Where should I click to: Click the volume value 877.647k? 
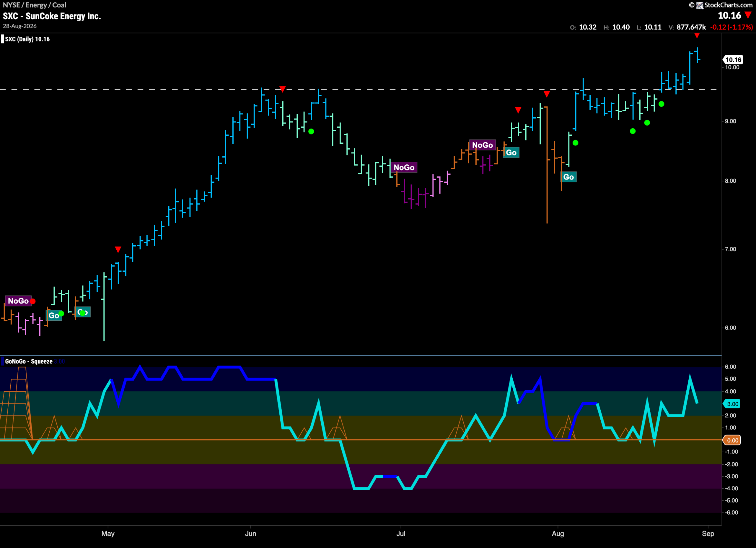coord(691,27)
